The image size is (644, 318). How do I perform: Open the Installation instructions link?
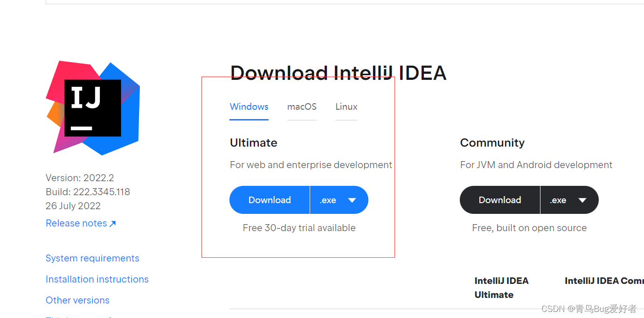[97, 279]
